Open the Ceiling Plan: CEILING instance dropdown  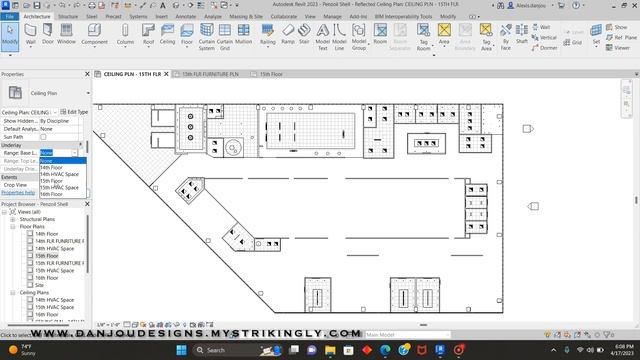[x=55, y=112]
